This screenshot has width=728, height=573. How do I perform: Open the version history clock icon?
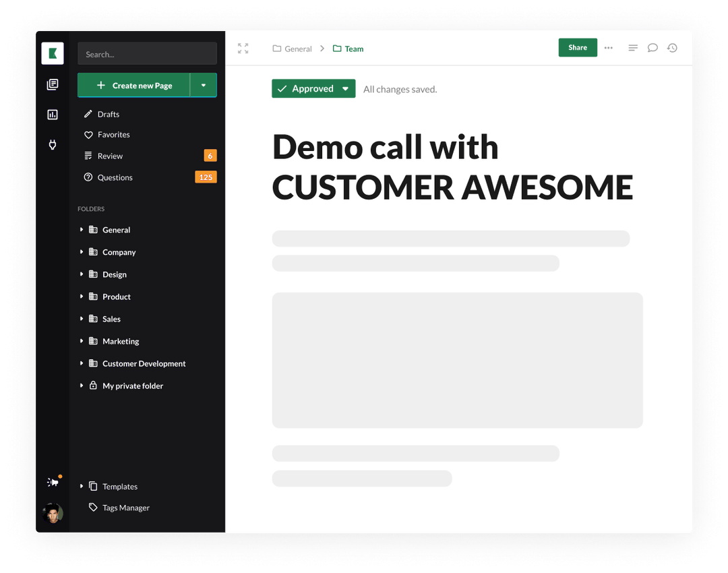[x=672, y=48]
